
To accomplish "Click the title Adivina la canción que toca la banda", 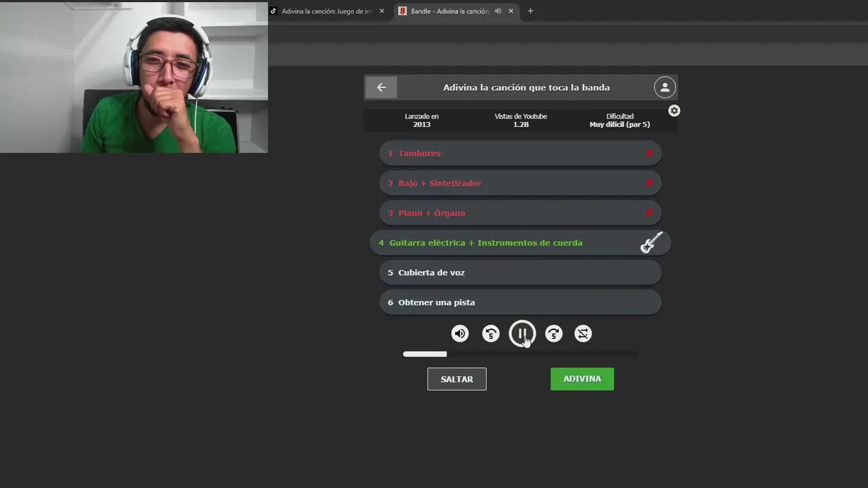I will click(x=526, y=87).
